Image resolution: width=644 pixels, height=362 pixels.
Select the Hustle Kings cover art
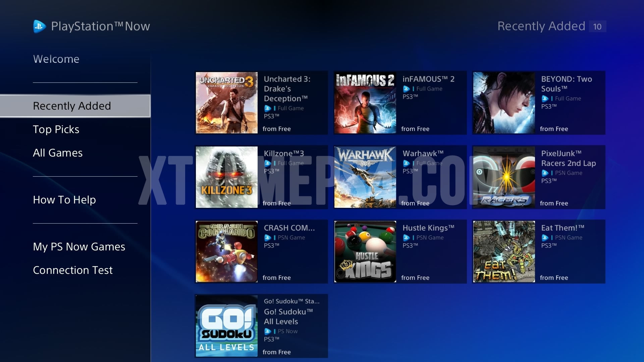tap(365, 251)
